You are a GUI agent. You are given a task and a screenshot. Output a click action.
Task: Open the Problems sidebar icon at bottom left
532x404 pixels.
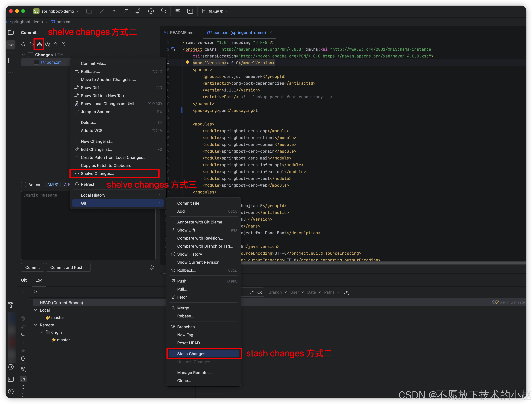(x=11, y=391)
